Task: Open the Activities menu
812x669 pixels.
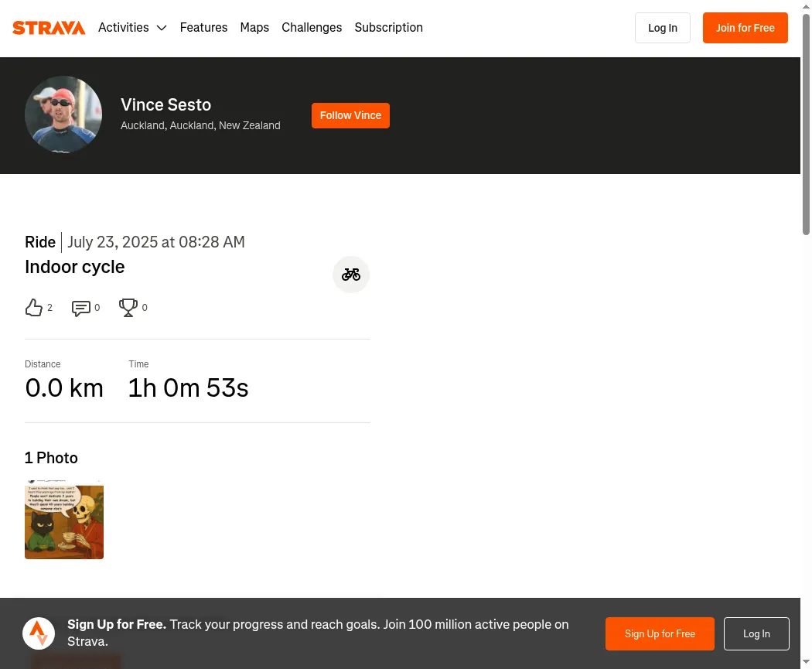Action: [x=124, y=27]
